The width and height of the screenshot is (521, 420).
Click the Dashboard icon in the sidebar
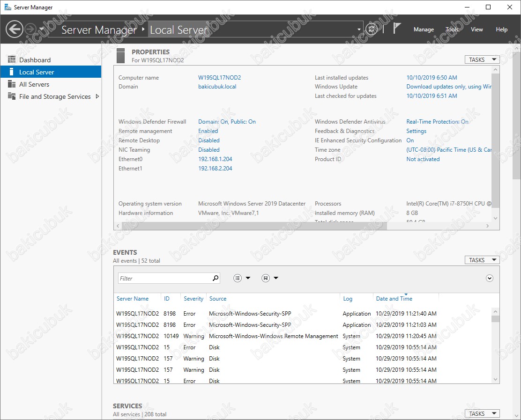12,60
